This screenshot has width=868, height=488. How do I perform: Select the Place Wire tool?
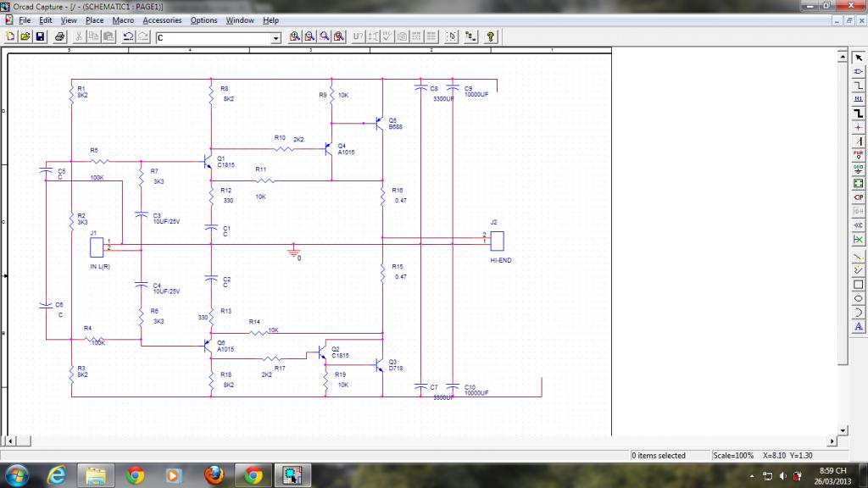[858, 86]
